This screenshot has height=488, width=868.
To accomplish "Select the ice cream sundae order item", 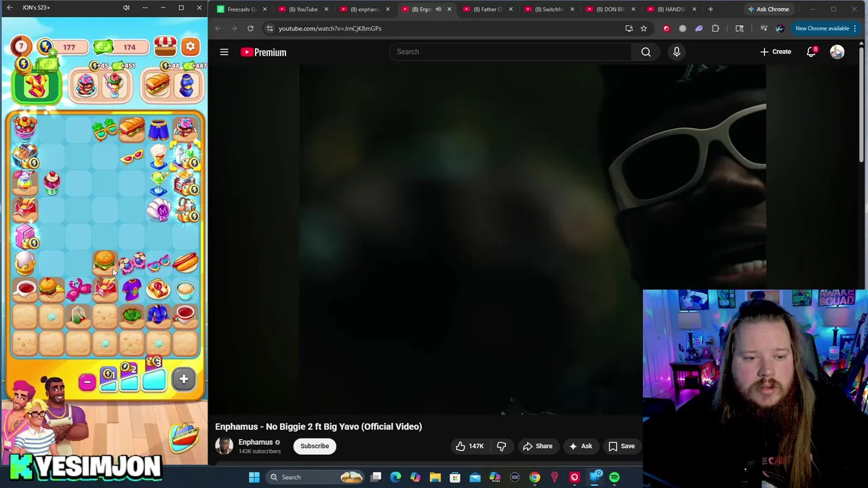I will (115, 86).
